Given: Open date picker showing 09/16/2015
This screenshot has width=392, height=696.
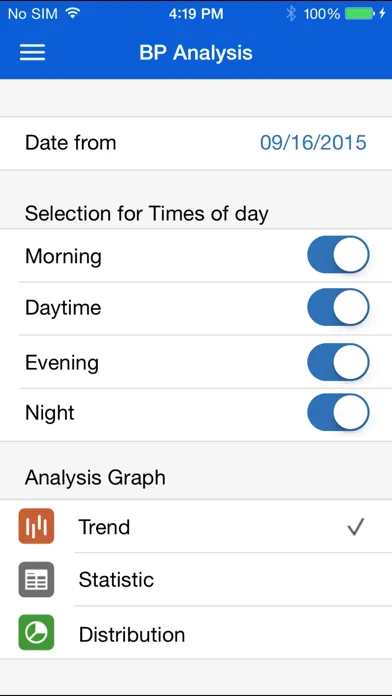Looking at the screenshot, I should click(313, 143).
